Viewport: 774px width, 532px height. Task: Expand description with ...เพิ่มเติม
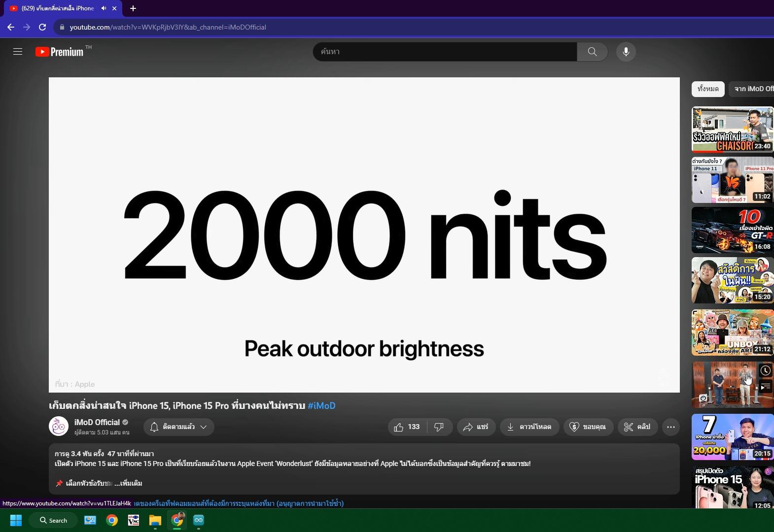point(128,483)
